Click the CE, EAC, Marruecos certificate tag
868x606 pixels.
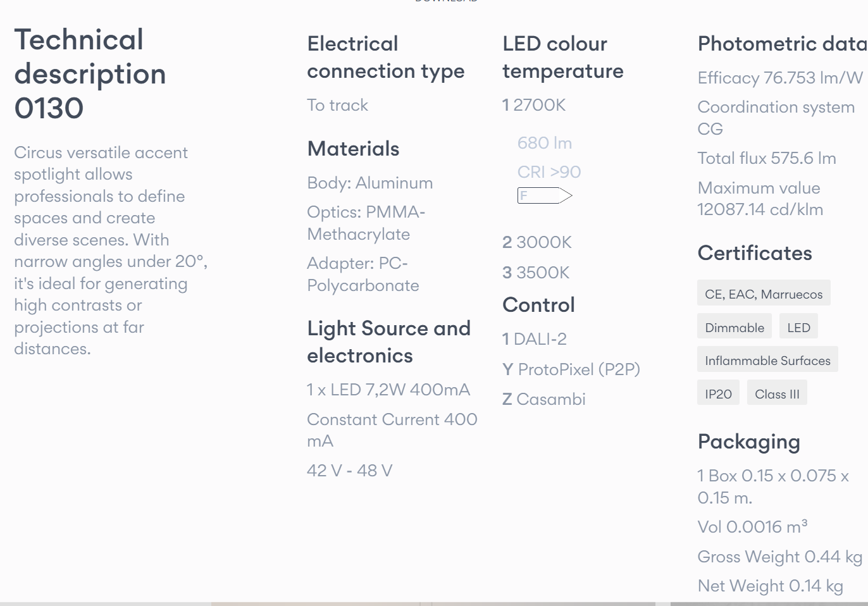click(x=763, y=294)
